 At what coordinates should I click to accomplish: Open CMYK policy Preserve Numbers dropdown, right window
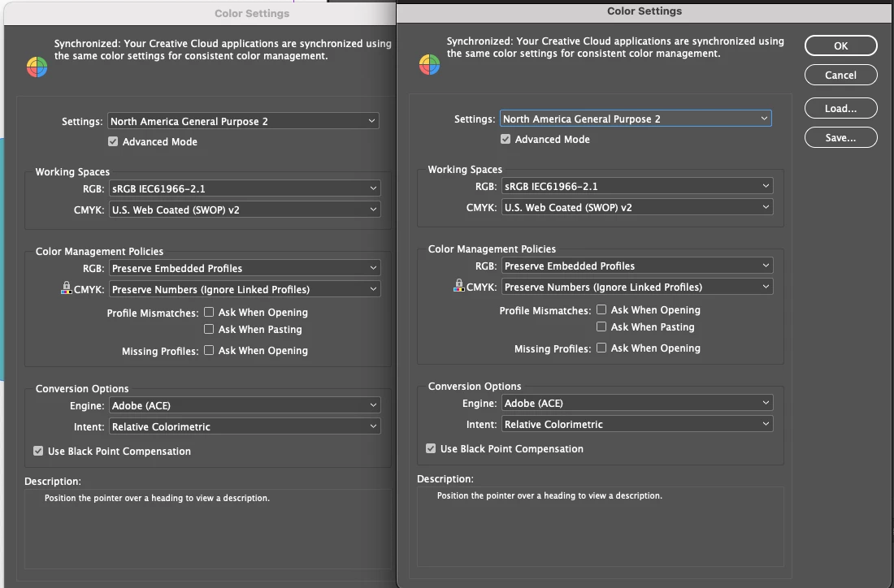coord(637,287)
